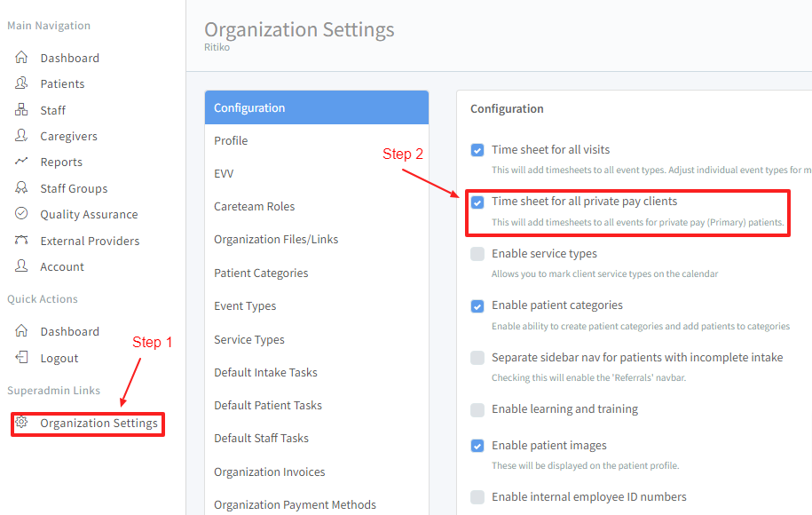This screenshot has width=812, height=515.
Task: Click the Dashboard home icon in Main Navigation
Action: click(21, 58)
